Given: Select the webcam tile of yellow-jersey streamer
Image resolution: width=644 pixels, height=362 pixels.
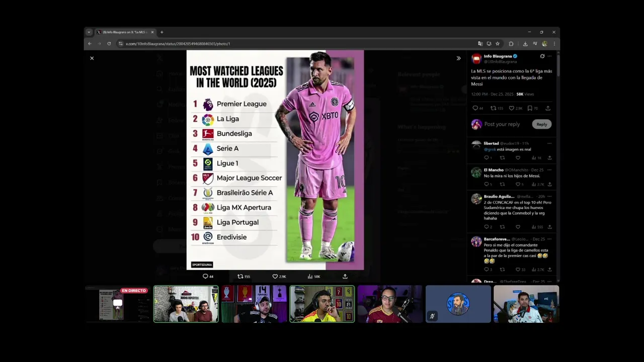Looking at the screenshot, I should pyautogui.click(x=322, y=304).
